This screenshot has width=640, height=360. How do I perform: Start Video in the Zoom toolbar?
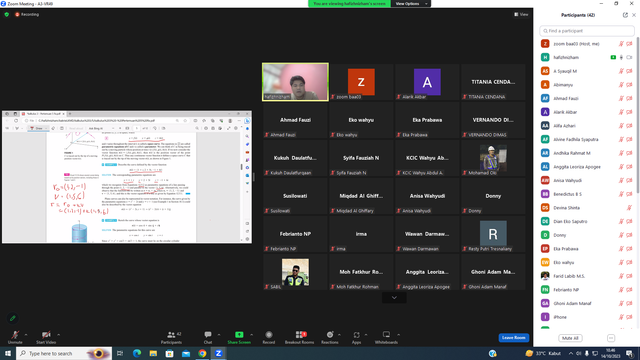(46, 337)
